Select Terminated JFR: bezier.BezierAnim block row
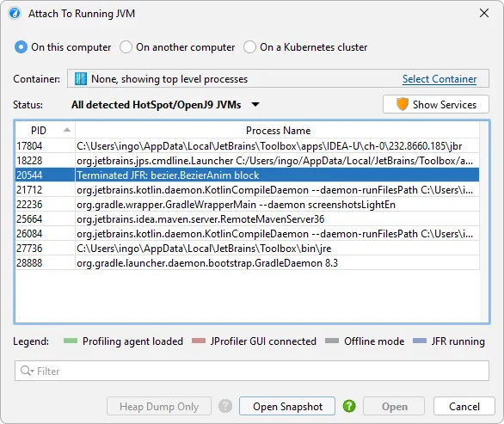The height and width of the screenshot is (424, 504). coord(247,175)
